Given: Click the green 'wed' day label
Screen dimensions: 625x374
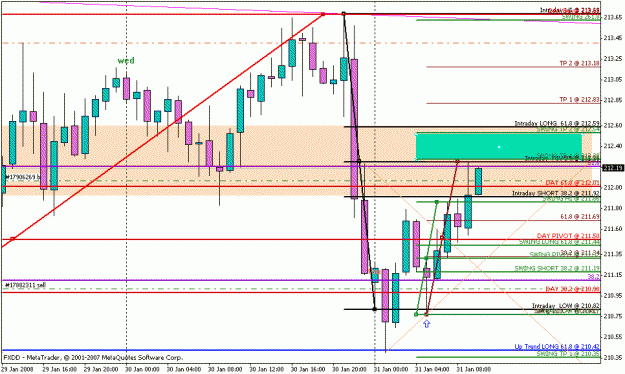Looking at the screenshot, I should pyautogui.click(x=126, y=61).
